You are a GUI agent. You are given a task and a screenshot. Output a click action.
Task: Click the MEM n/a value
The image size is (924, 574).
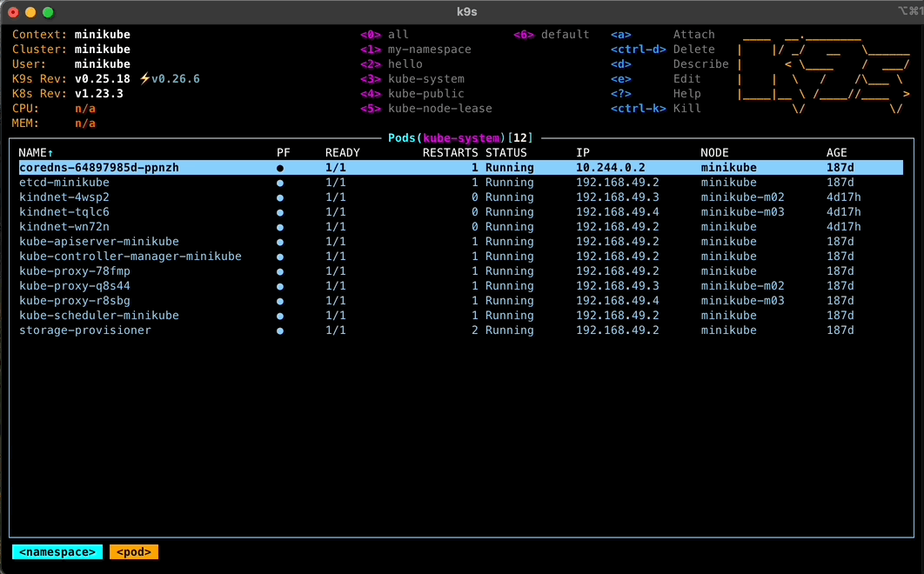[85, 123]
